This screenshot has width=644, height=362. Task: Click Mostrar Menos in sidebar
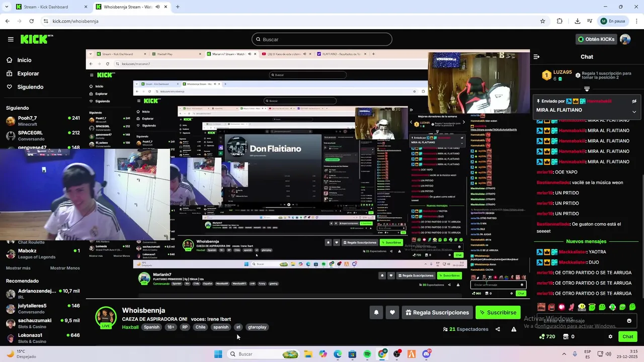[x=65, y=268]
